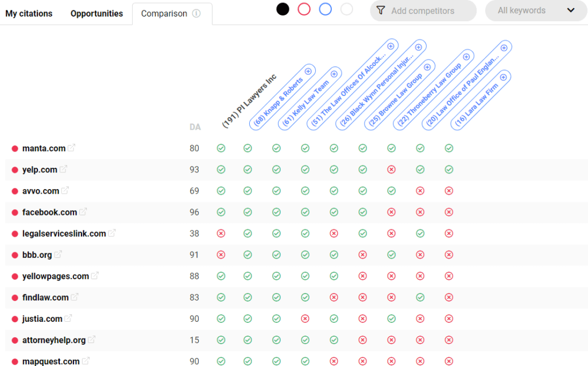This screenshot has width=588, height=366.
Task: Click the red X for bbb.org under PI Lawyers Inc
Action: [x=220, y=255]
